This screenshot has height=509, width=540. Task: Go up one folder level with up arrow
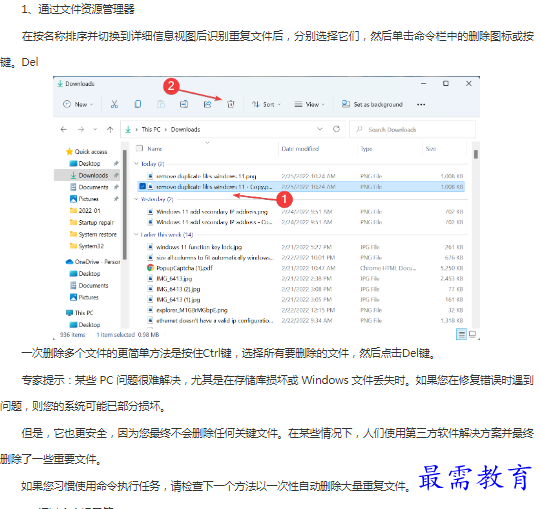click(x=110, y=129)
